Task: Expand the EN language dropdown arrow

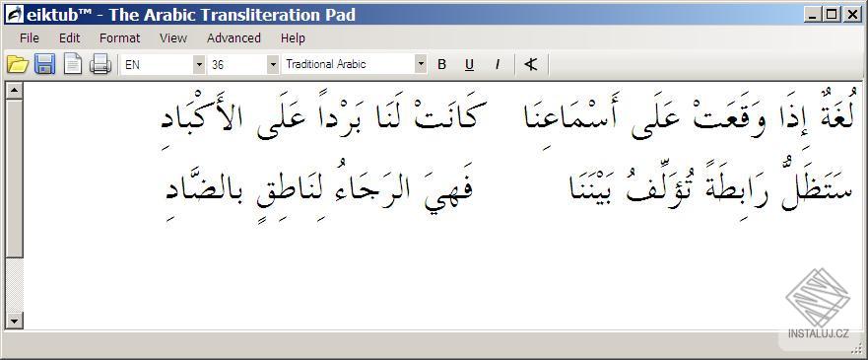Action: (199, 64)
